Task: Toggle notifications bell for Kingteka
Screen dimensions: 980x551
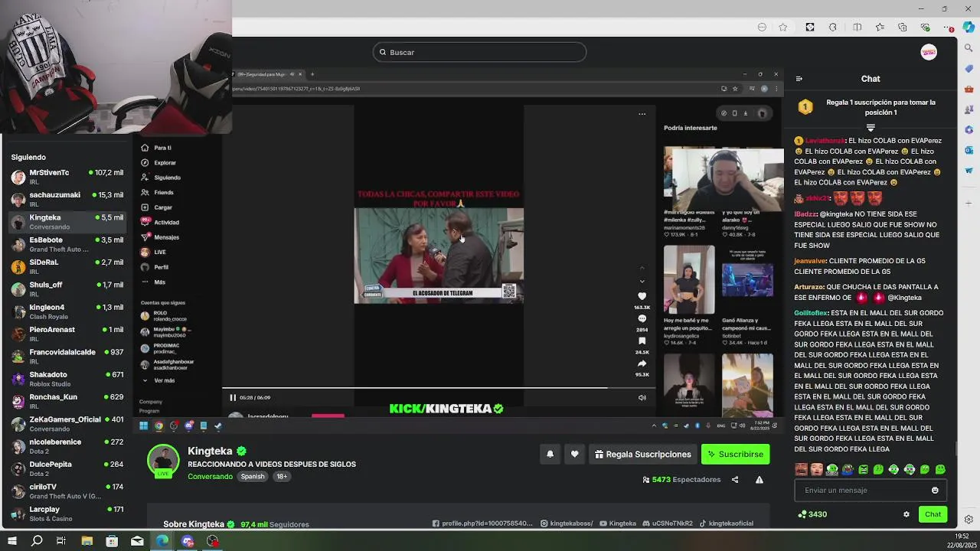Action: (x=550, y=455)
